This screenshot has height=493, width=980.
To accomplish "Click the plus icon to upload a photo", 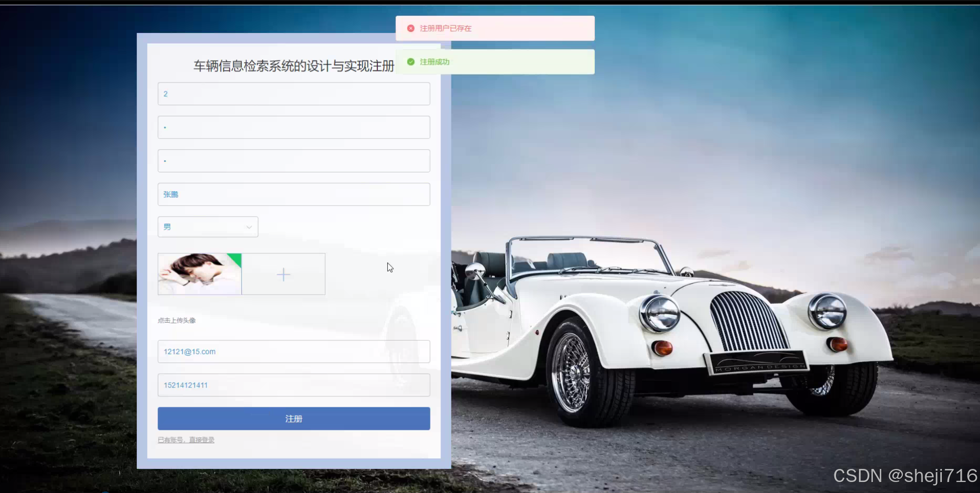I will tap(283, 274).
